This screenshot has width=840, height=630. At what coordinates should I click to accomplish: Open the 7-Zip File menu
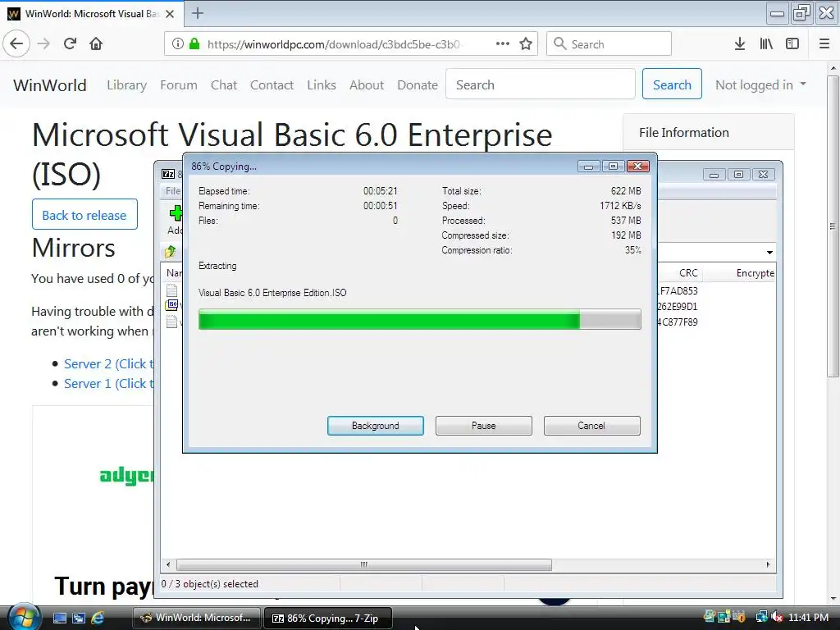point(172,190)
